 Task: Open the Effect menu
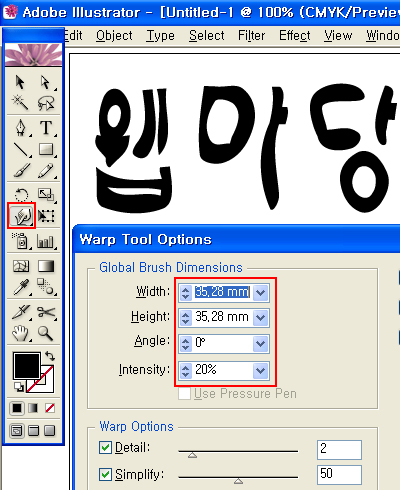tap(295, 35)
